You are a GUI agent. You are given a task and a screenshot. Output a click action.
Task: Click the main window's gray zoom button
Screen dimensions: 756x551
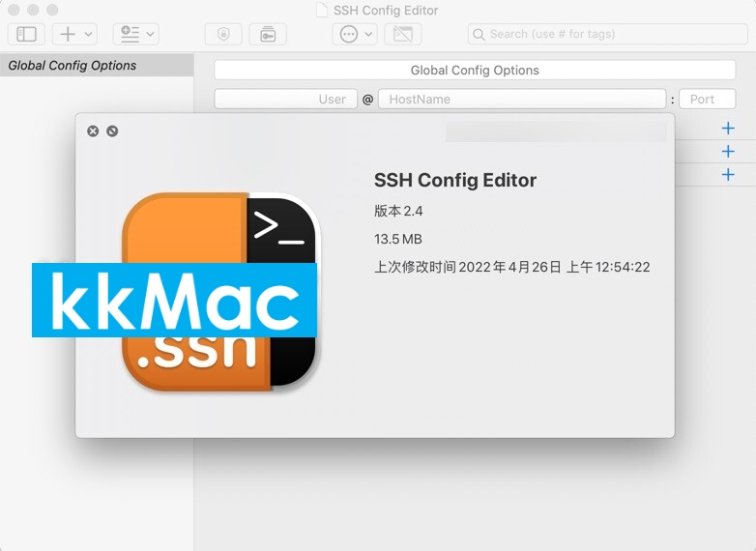(52, 10)
